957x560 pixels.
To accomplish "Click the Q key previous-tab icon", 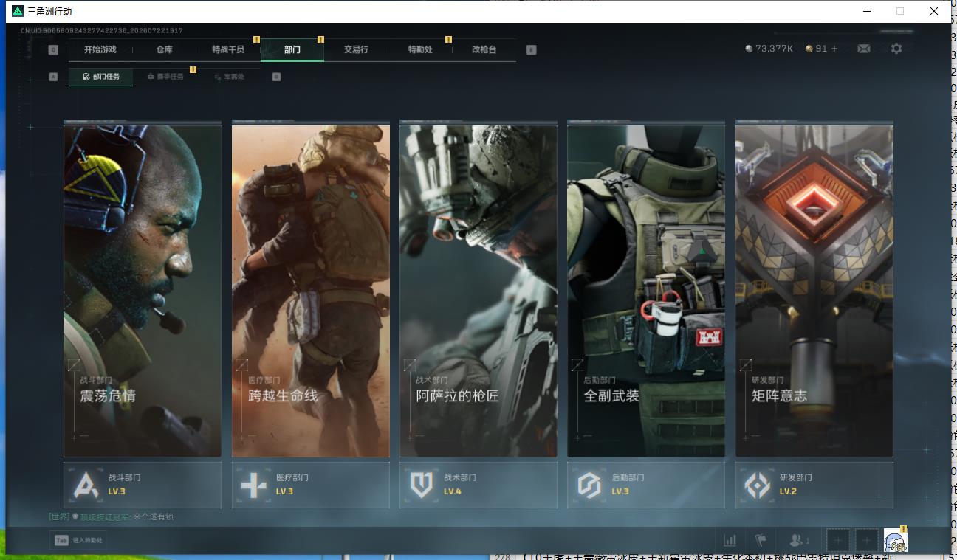I will click(x=53, y=50).
